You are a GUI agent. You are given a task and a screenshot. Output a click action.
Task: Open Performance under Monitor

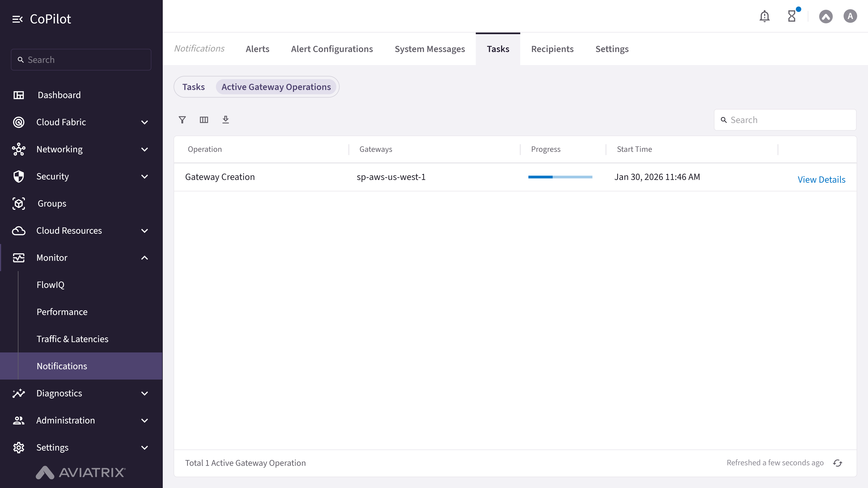62,312
